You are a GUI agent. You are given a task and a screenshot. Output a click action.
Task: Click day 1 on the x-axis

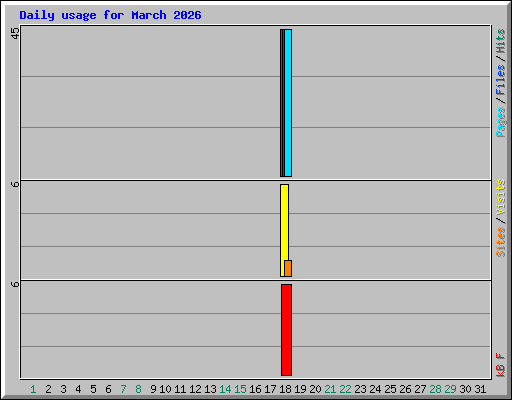(x=33, y=389)
